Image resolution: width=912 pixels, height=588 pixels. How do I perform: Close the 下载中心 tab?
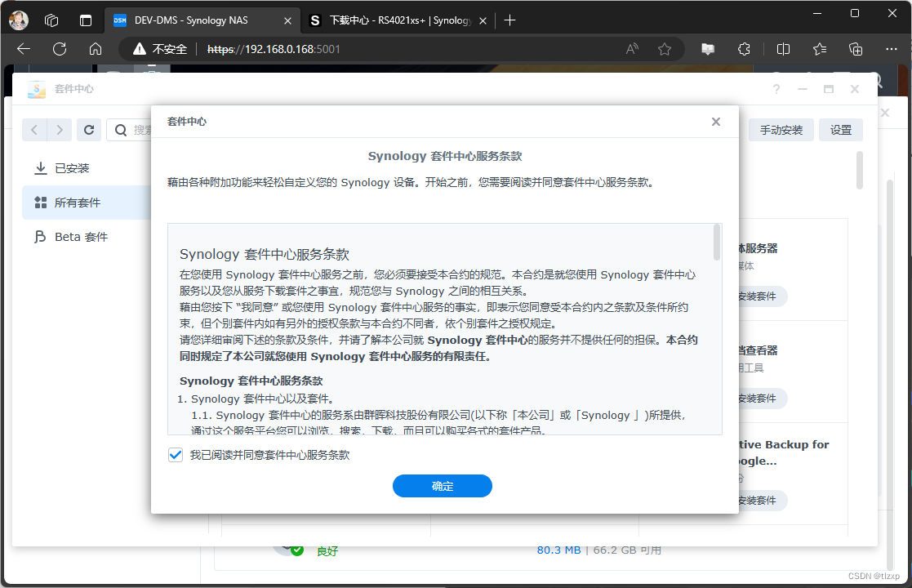(x=483, y=20)
